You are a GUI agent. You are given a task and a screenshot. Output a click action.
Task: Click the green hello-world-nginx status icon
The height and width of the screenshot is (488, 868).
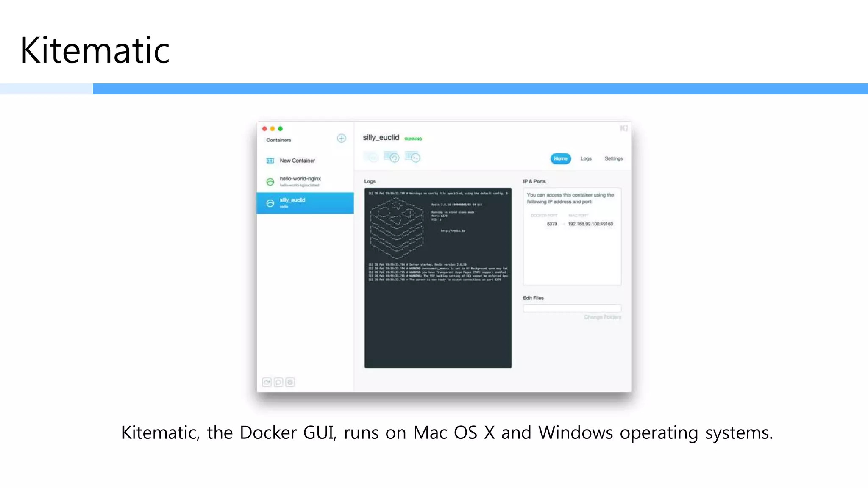click(270, 182)
